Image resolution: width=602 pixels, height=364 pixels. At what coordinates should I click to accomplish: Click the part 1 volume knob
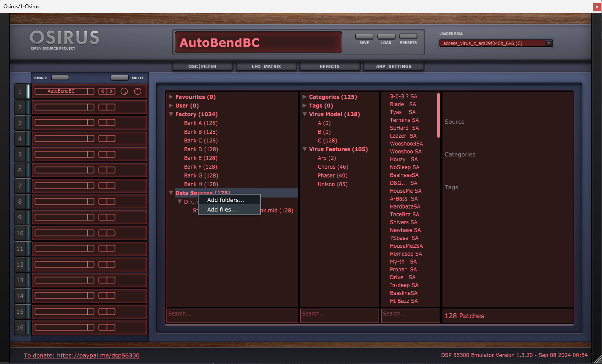(x=125, y=91)
